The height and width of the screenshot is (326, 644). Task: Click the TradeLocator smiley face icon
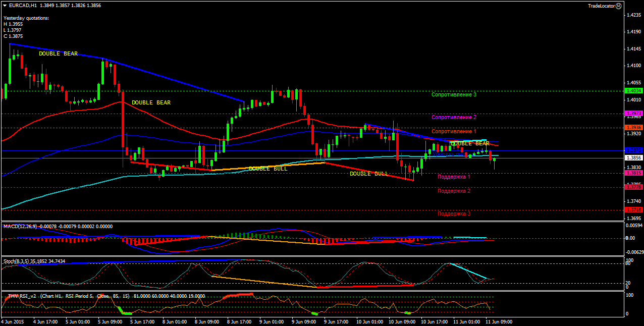pos(618,6)
